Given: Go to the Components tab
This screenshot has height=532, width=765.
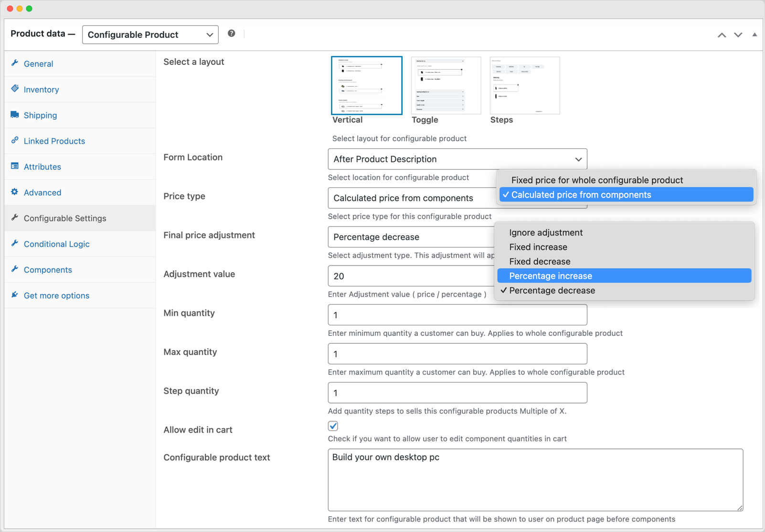Looking at the screenshot, I should [48, 270].
